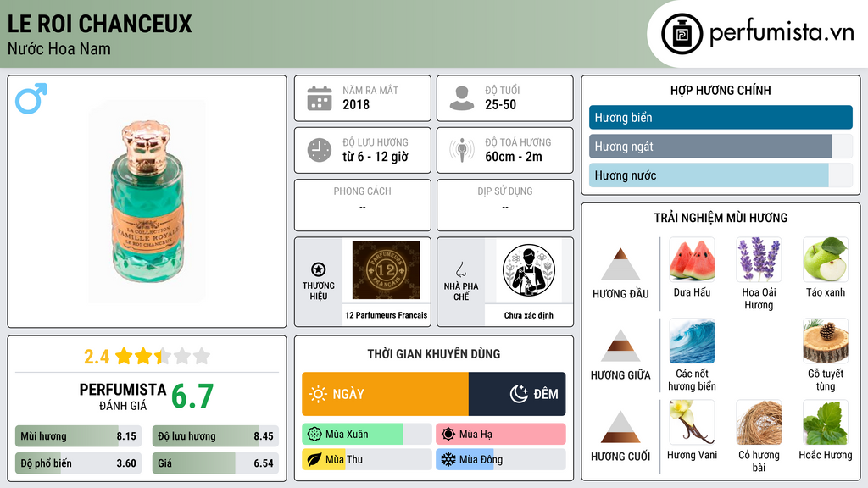The height and width of the screenshot is (488, 868).
Task: Click the Dịp sử dụng occasion box
Action: (505, 205)
